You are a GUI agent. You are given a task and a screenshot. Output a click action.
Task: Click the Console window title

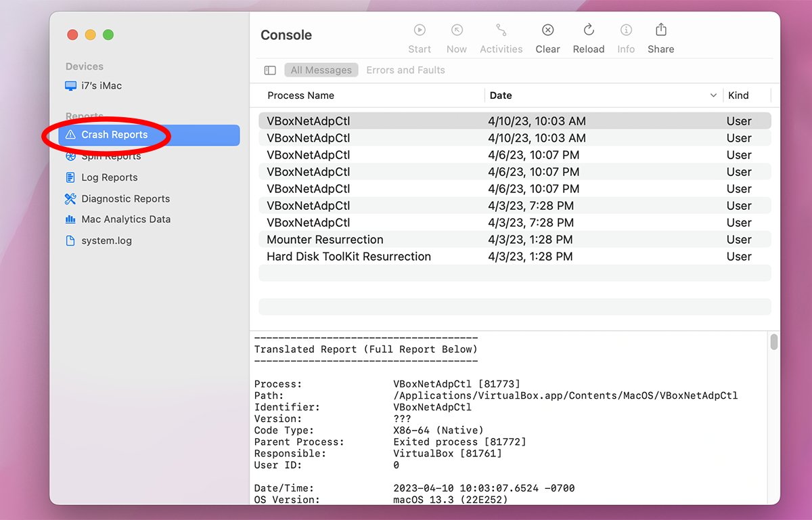point(286,35)
